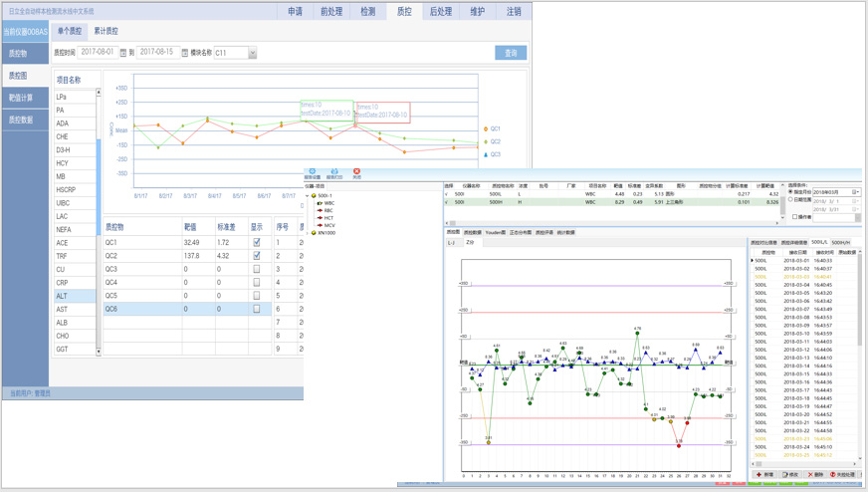The width and height of the screenshot is (868, 492).
Task: Click the QC3 blue legend marker
Action: pyautogui.click(x=486, y=154)
